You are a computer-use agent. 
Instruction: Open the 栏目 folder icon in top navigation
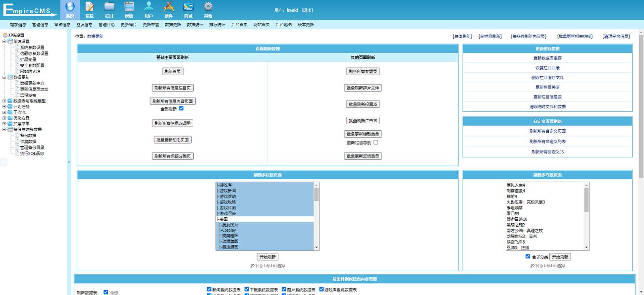point(109,6)
